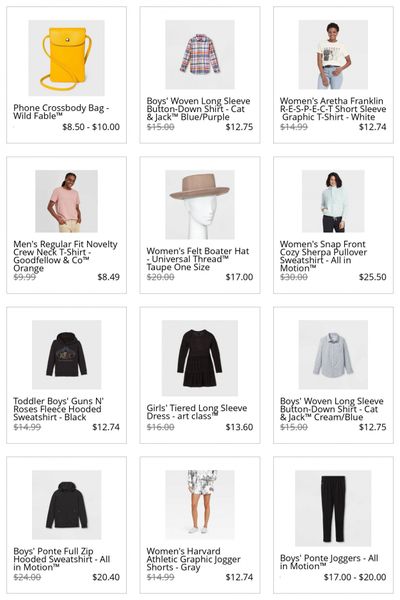Open the yellow Phone Crossbody Bag image
The width and height of the screenshot is (400, 600).
[67, 58]
